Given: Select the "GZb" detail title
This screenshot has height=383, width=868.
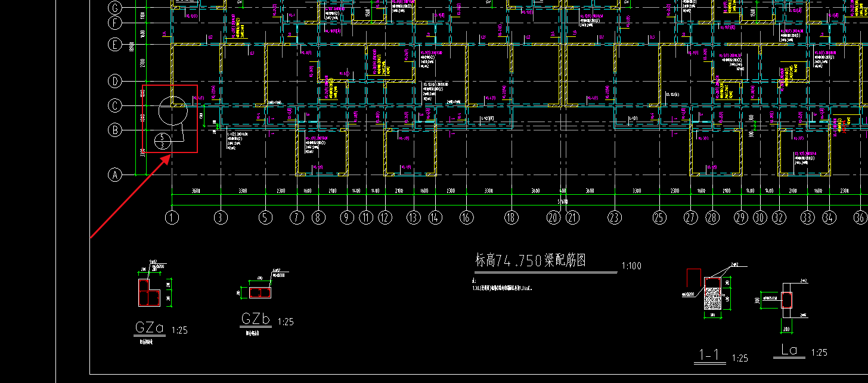Looking at the screenshot, I should 256,319.
